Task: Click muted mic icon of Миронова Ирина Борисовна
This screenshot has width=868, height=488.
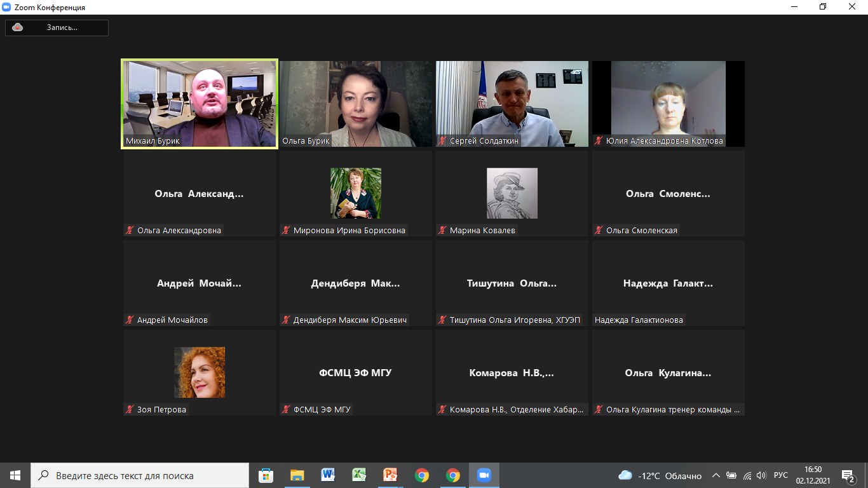Action: pos(287,231)
